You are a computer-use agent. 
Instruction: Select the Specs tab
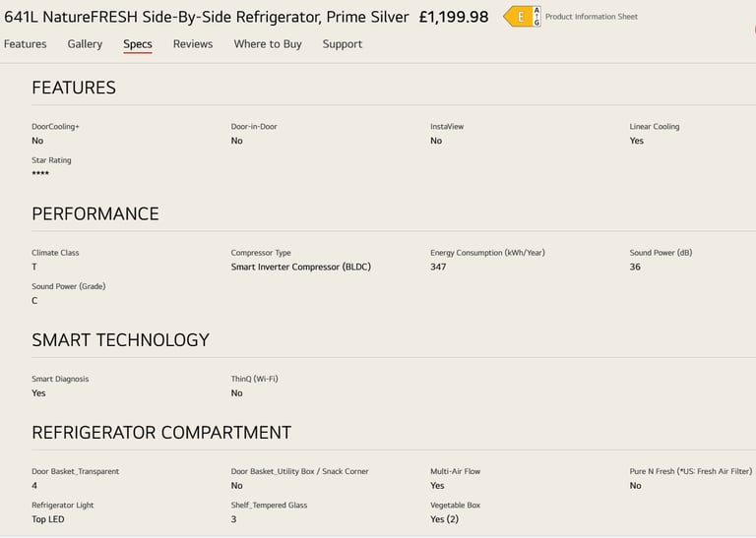[x=138, y=44]
